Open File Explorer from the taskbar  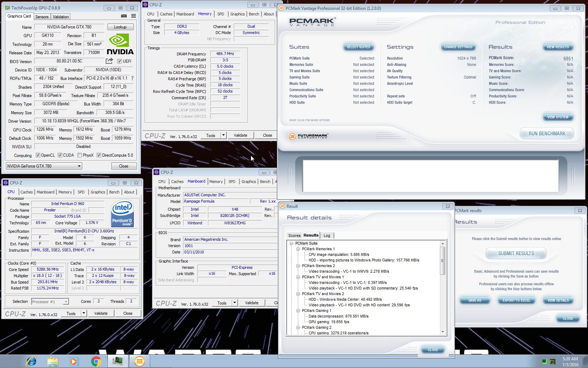tap(53, 361)
